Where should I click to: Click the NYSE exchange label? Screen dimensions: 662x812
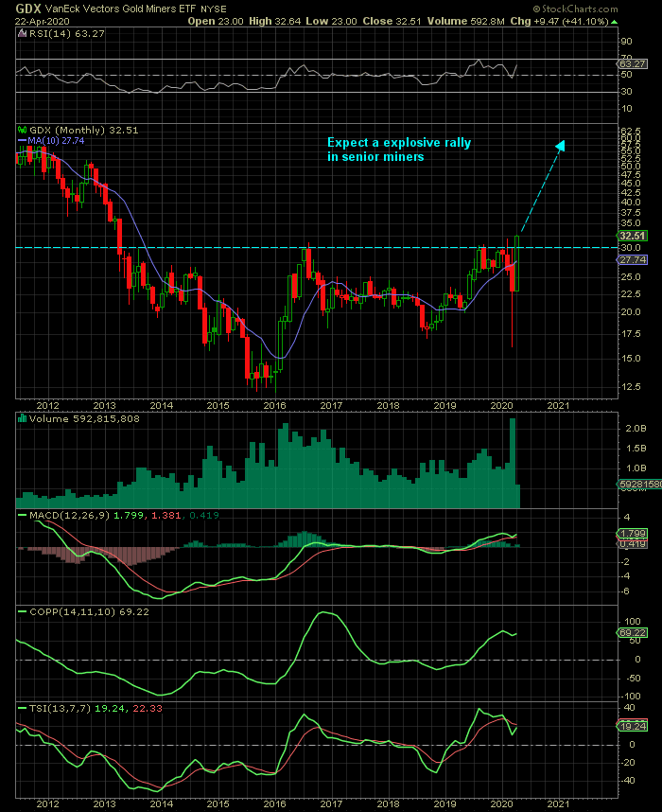point(213,9)
